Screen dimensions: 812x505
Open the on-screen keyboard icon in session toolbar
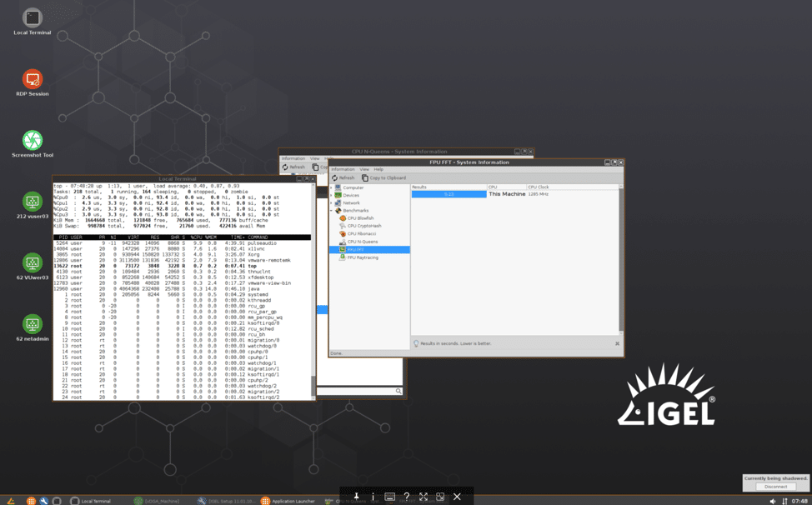390,497
